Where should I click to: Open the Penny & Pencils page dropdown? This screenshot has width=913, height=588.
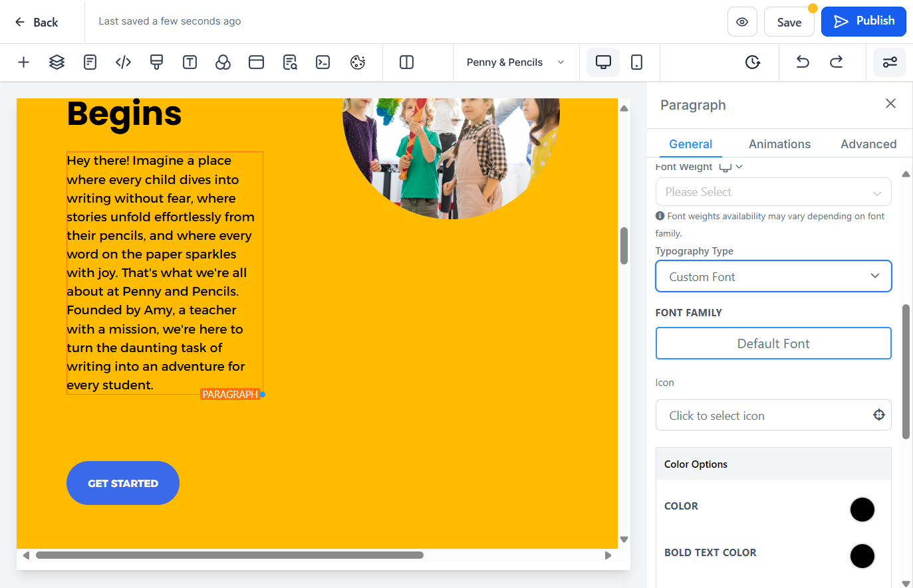516,62
